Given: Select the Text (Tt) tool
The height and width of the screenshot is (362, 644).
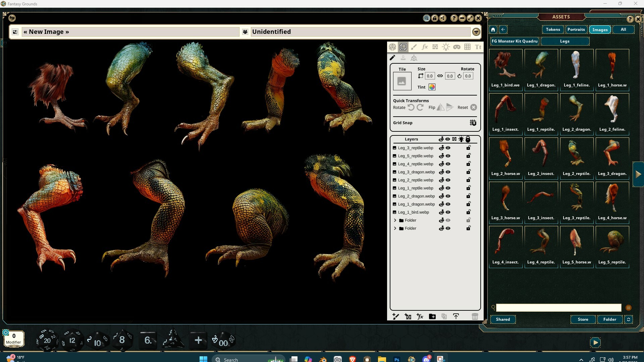Looking at the screenshot, I should coord(478,47).
